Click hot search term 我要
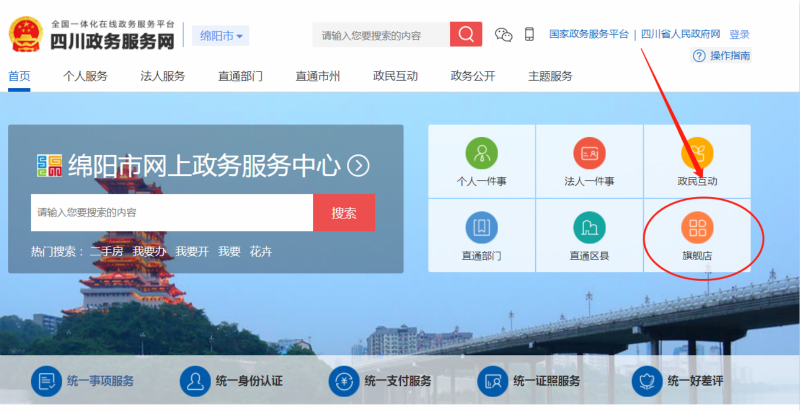 click(229, 251)
